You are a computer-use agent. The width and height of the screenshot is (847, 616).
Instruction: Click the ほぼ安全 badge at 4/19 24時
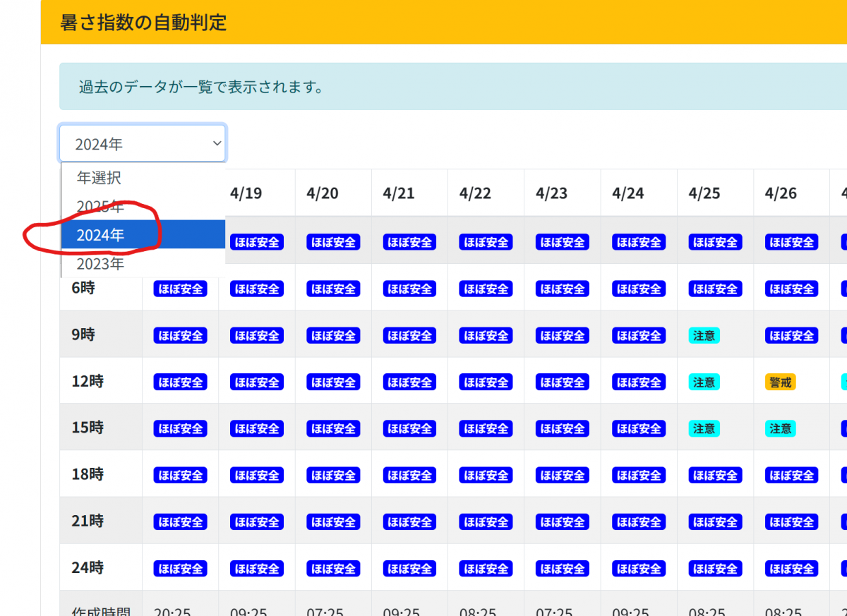point(256,568)
